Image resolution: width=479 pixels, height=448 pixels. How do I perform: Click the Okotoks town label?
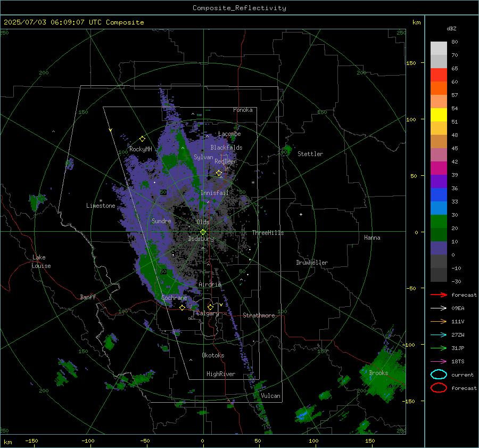coord(213,355)
